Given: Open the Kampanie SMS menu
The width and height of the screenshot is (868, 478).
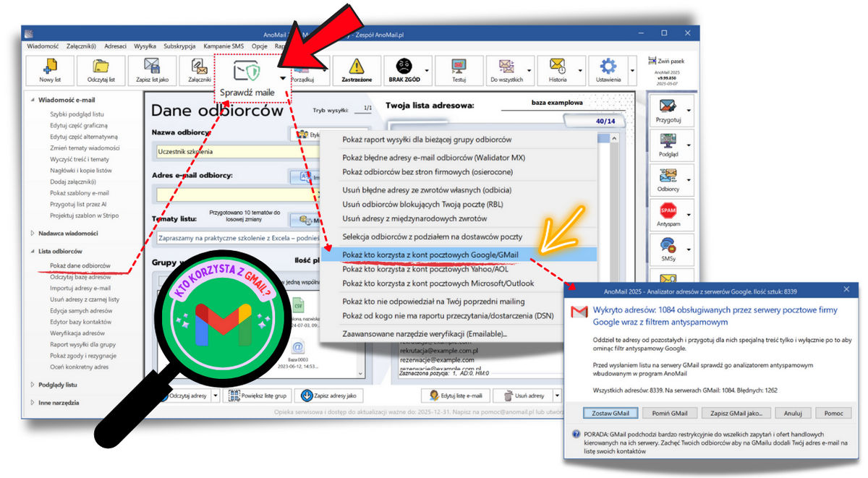Looking at the screenshot, I should click(224, 45).
